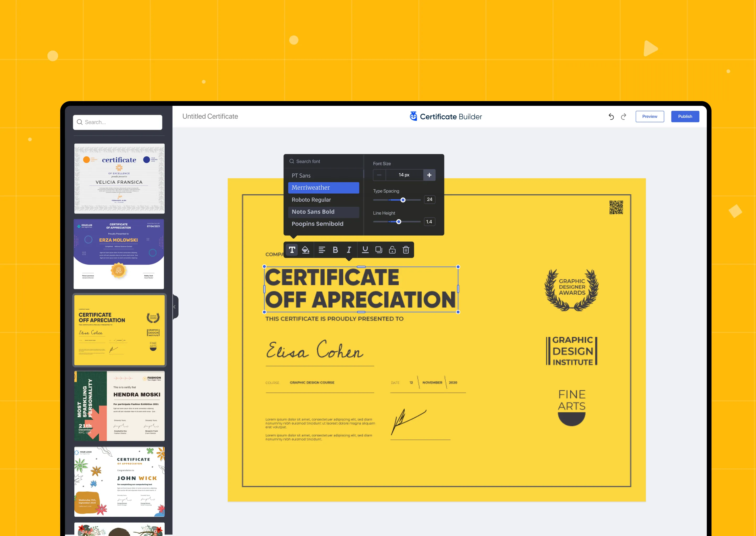Increase font size with plus button
Screen dimensions: 756x536
(x=429, y=175)
